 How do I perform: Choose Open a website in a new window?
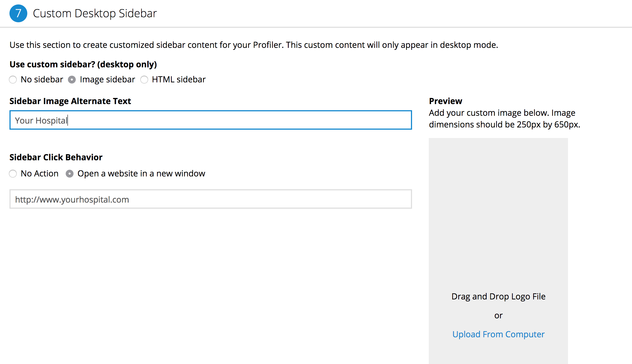click(x=70, y=174)
